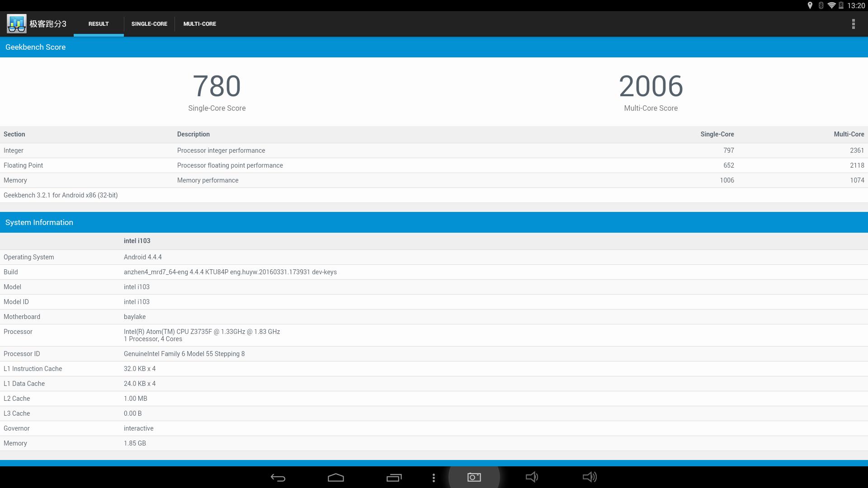Select the RESULT tab
Image resolution: width=868 pixels, height=488 pixels.
99,24
